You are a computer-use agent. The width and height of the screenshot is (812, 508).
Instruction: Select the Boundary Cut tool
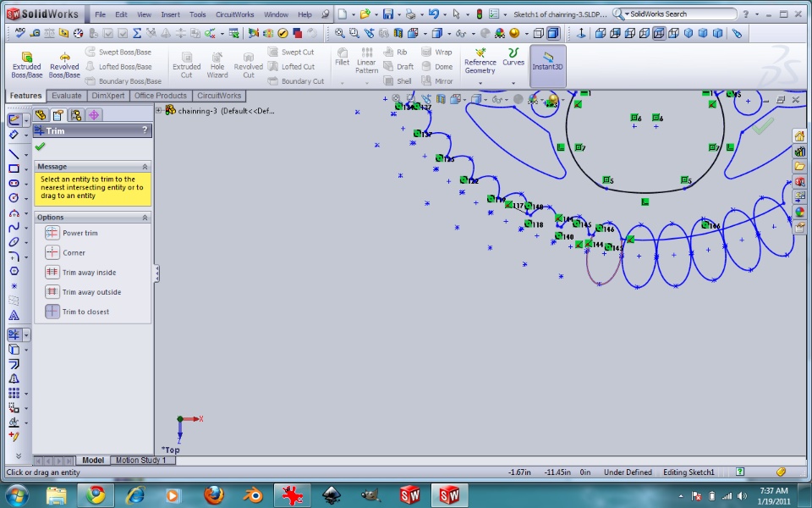[x=296, y=81]
